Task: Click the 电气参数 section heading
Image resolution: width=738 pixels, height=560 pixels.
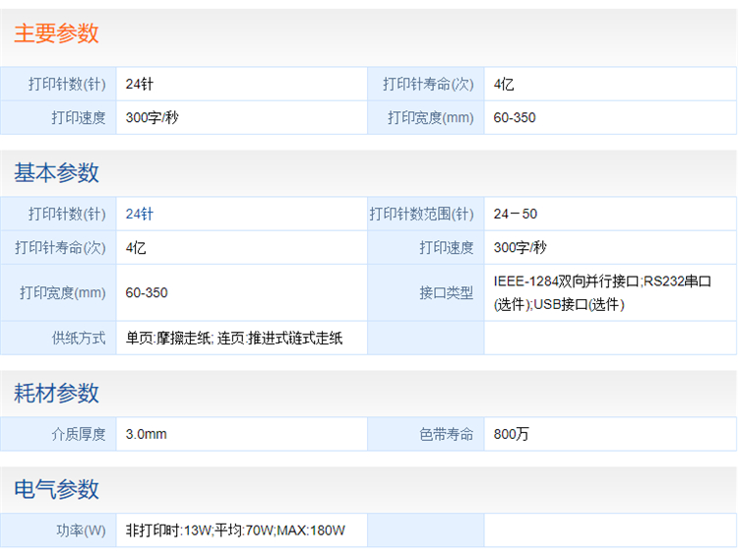Action: click(x=56, y=489)
